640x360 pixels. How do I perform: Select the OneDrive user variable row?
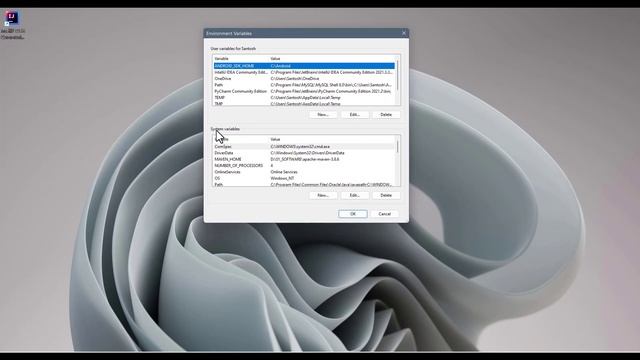tap(304, 78)
